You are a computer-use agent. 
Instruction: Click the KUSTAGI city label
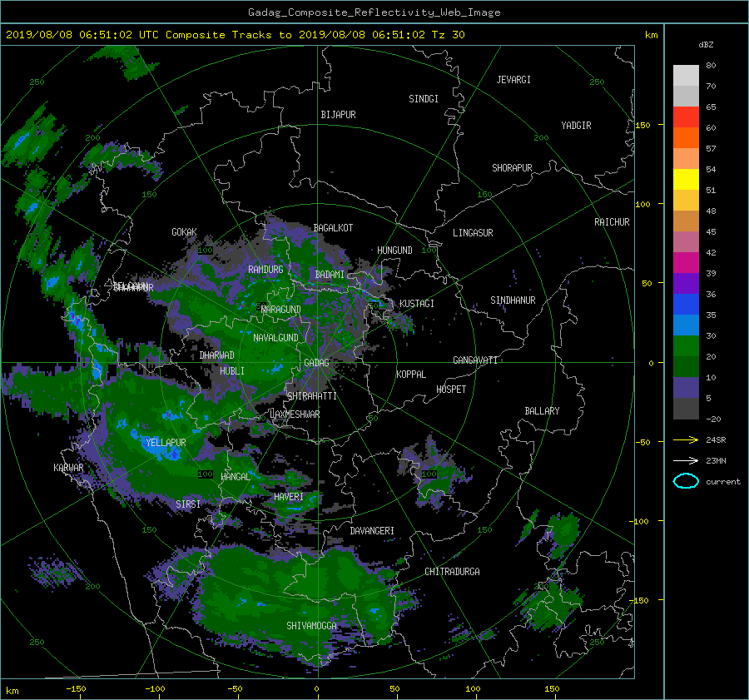pos(417,304)
